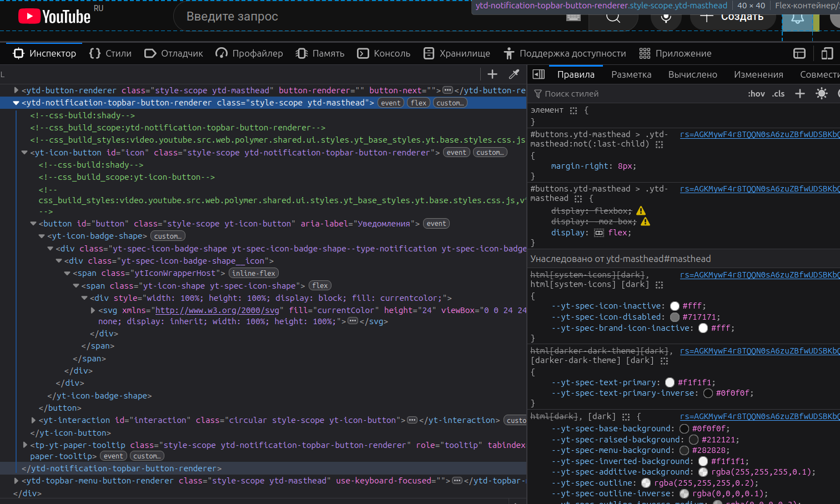Toggle the .cls class panel
Image resolution: width=840 pixels, height=504 pixels.
pos(778,94)
